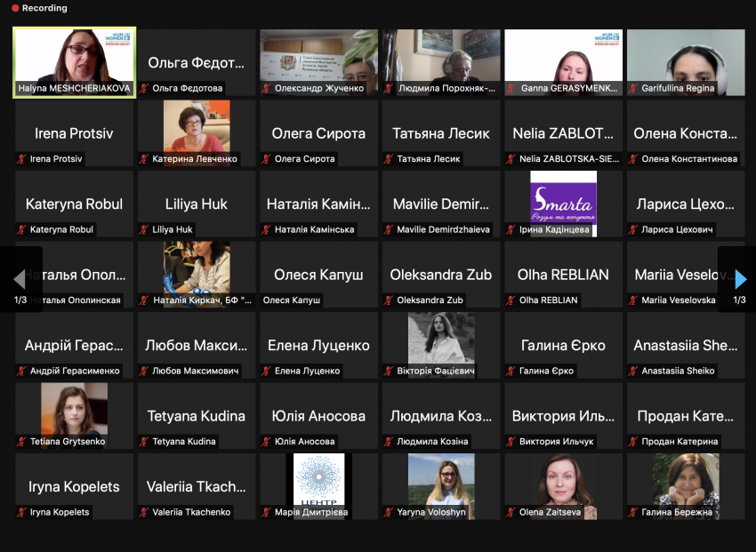This screenshot has width=756, height=552.
Task: Select Halyna MESHCHERIAKOVA's active speaker video
Action: tap(74, 62)
